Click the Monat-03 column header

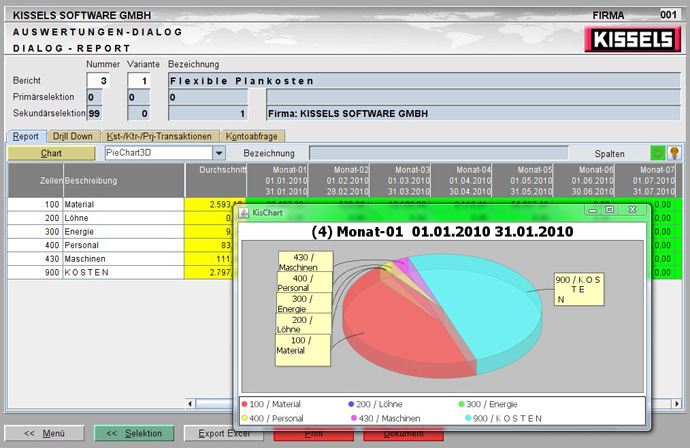pyautogui.click(x=400, y=180)
